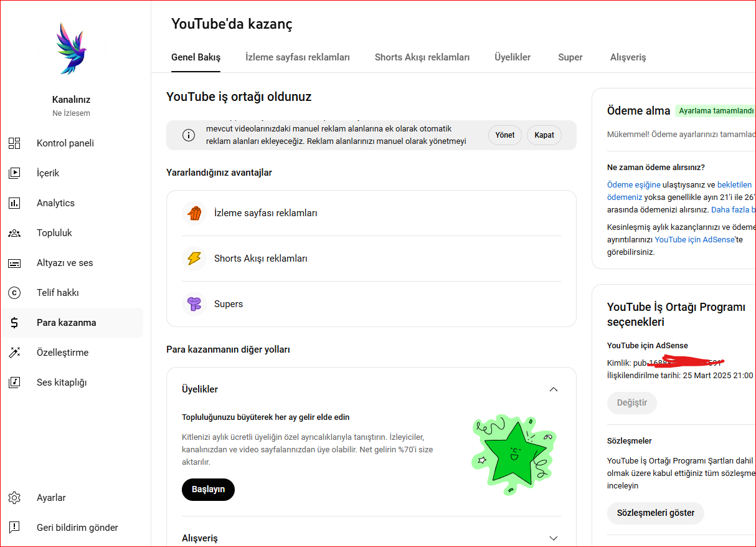Click the İçerik video content icon
This screenshot has width=756, height=547.
pyautogui.click(x=14, y=173)
